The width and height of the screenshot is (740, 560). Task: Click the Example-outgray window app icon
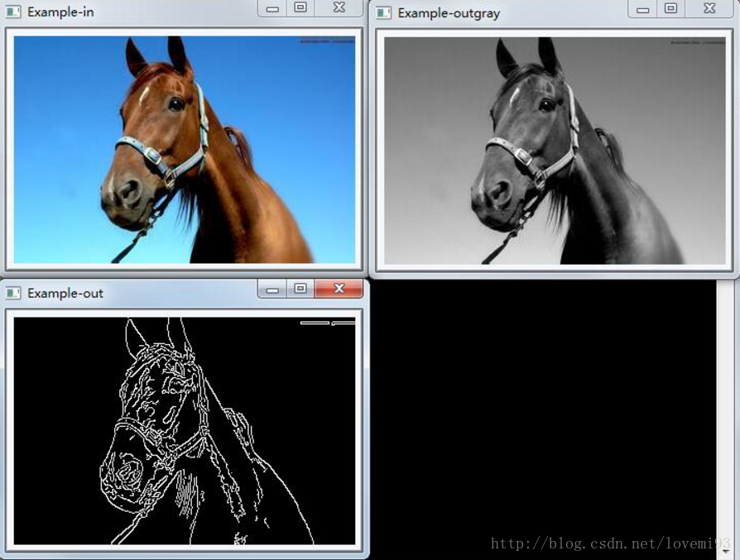tap(383, 12)
